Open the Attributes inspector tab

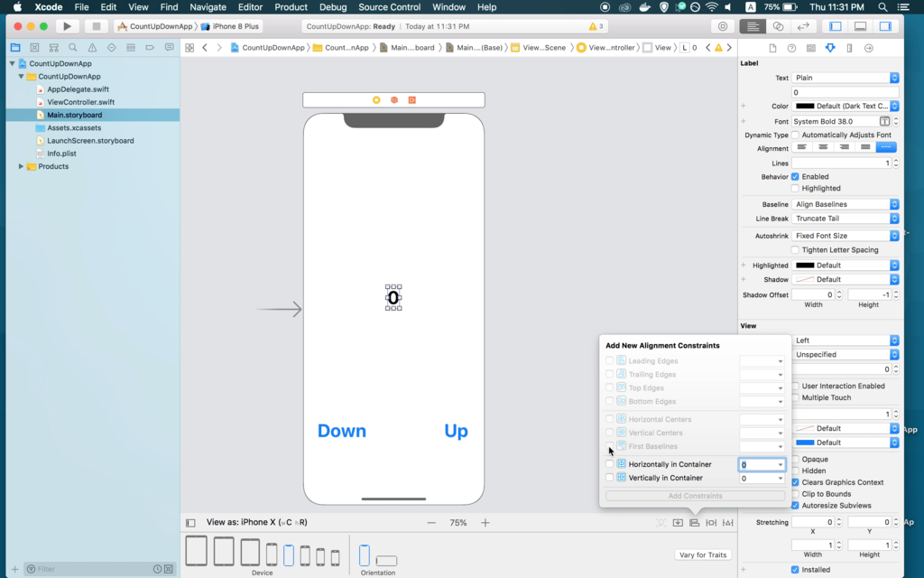pos(830,49)
